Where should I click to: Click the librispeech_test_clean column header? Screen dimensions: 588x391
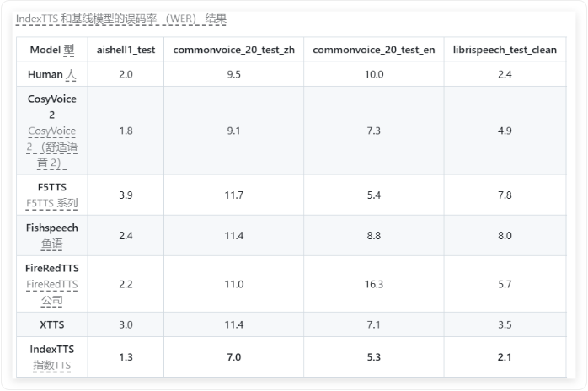(x=505, y=50)
